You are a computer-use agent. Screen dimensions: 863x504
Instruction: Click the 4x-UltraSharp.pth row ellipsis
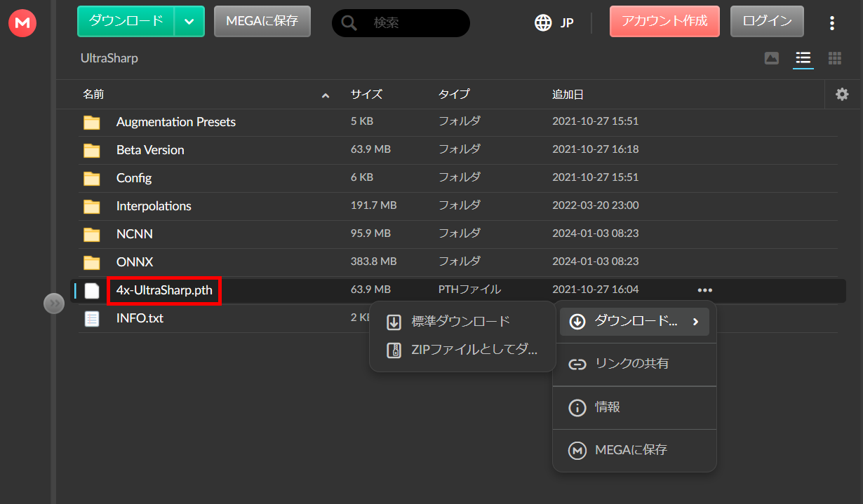[704, 290]
